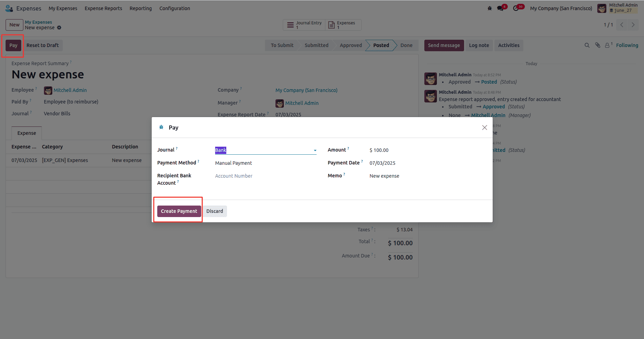Open the Expenses smart button

click(x=343, y=25)
